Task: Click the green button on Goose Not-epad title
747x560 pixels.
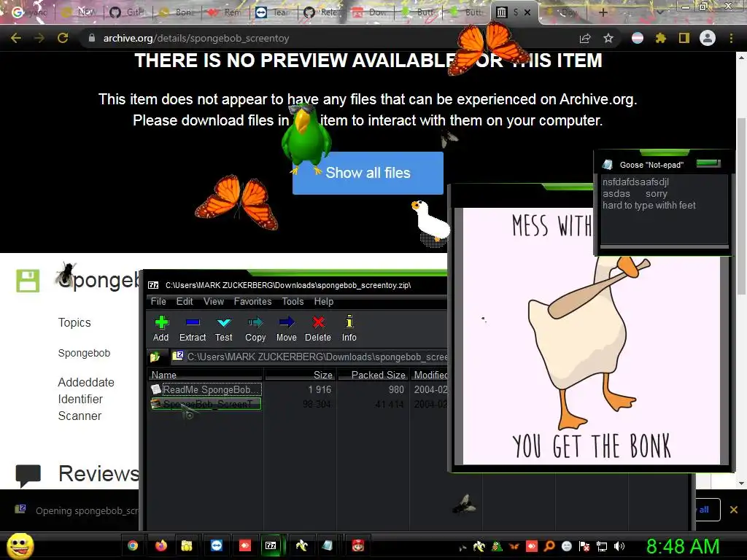Action: tap(708, 163)
